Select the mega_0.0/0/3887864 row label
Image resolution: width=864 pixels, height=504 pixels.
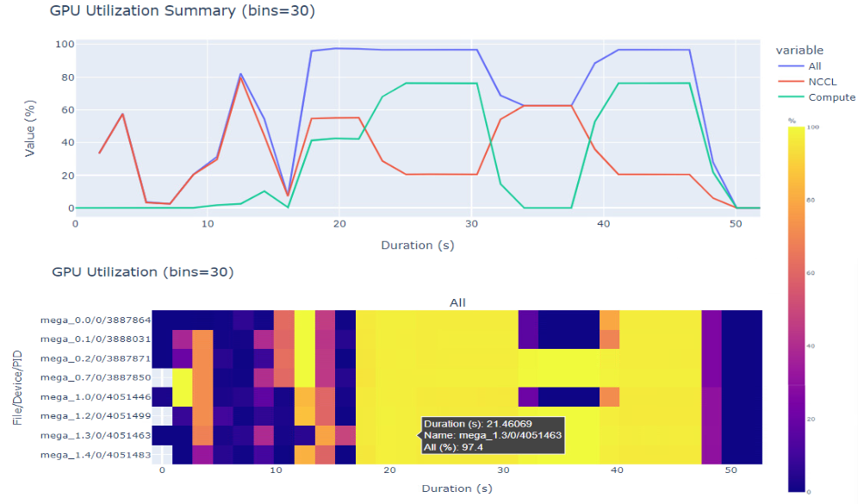click(93, 318)
